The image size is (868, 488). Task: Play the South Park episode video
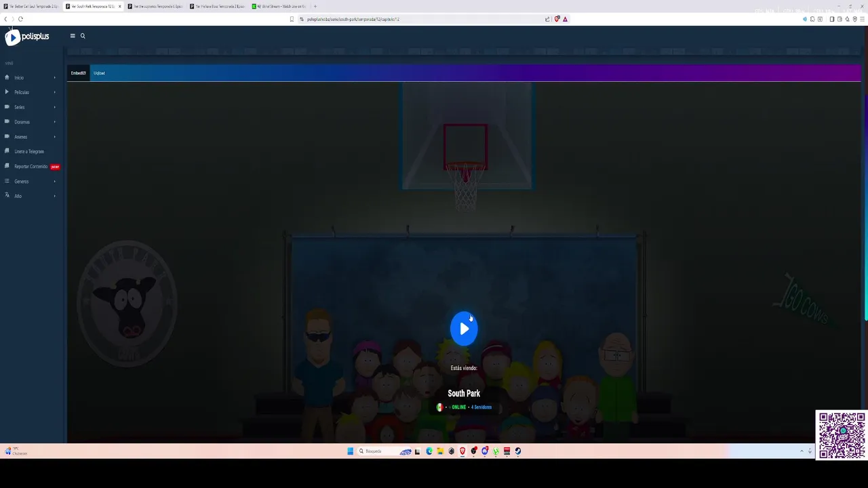[x=464, y=329]
